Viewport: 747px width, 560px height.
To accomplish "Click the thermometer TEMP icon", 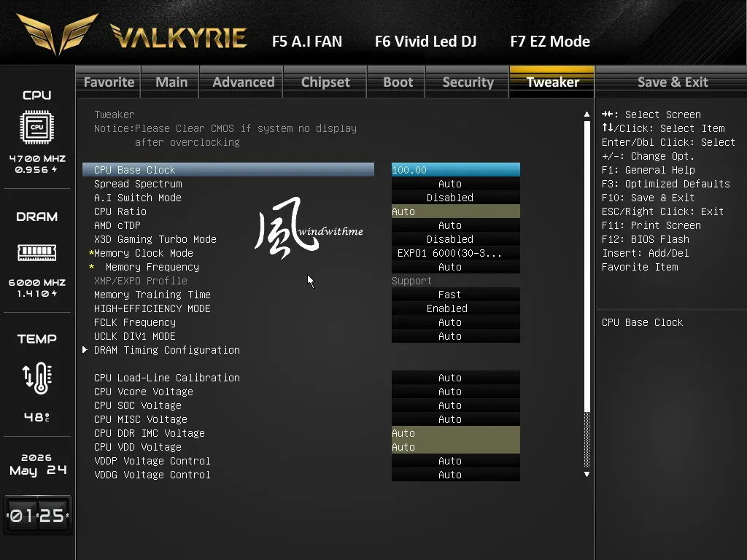I will (37, 378).
